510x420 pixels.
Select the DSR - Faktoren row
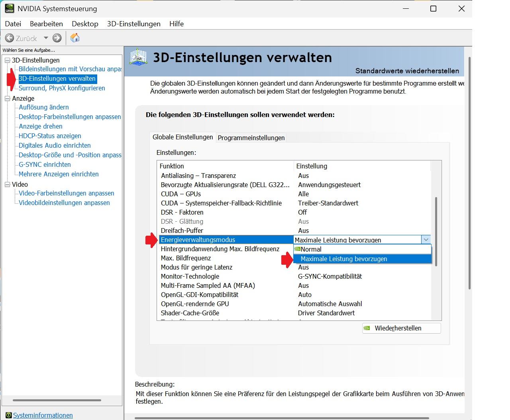(294, 212)
